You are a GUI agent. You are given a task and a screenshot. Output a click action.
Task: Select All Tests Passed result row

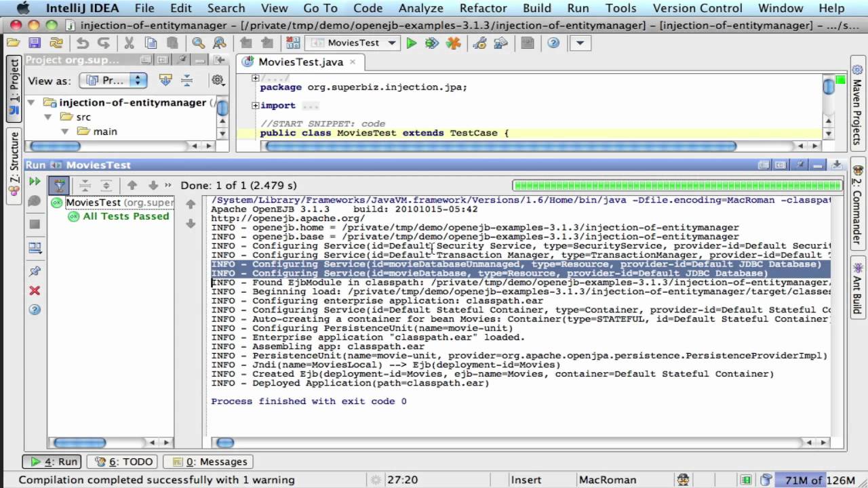click(119, 216)
